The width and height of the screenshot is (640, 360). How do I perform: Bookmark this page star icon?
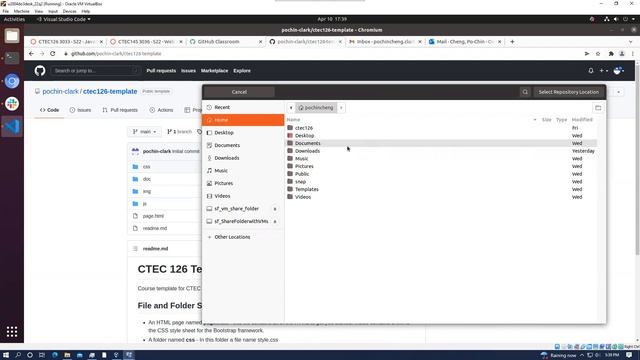click(x=598, y=53)
